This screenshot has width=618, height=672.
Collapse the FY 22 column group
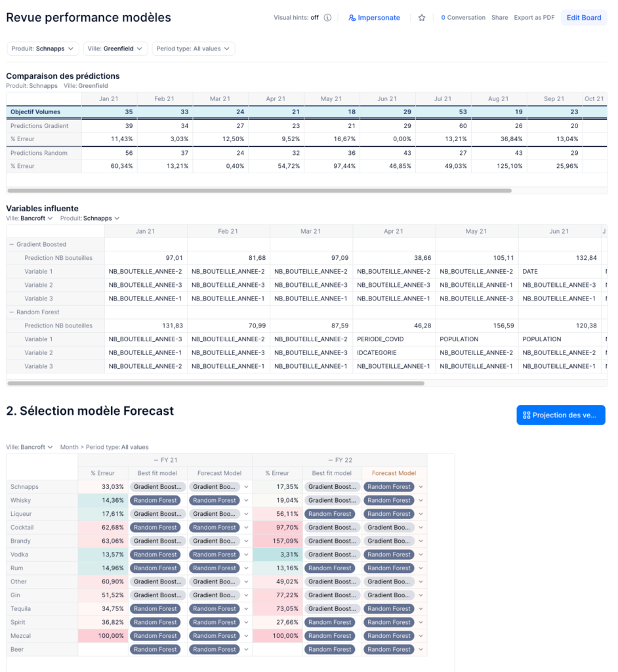pos(329,460)
